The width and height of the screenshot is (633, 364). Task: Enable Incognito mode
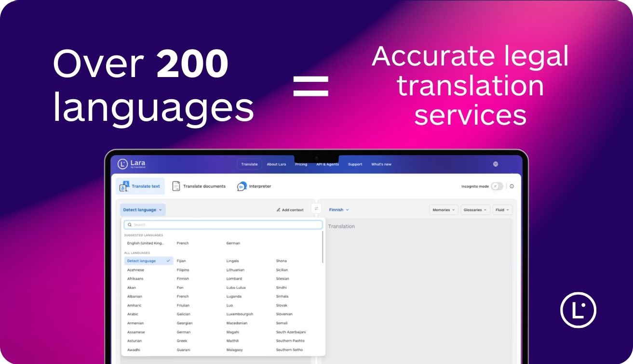498,186
